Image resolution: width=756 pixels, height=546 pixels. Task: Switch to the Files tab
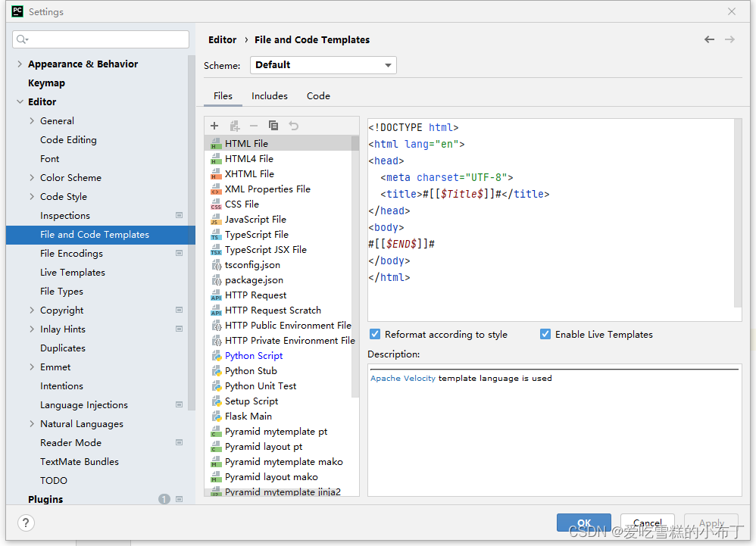pos(223,96)
